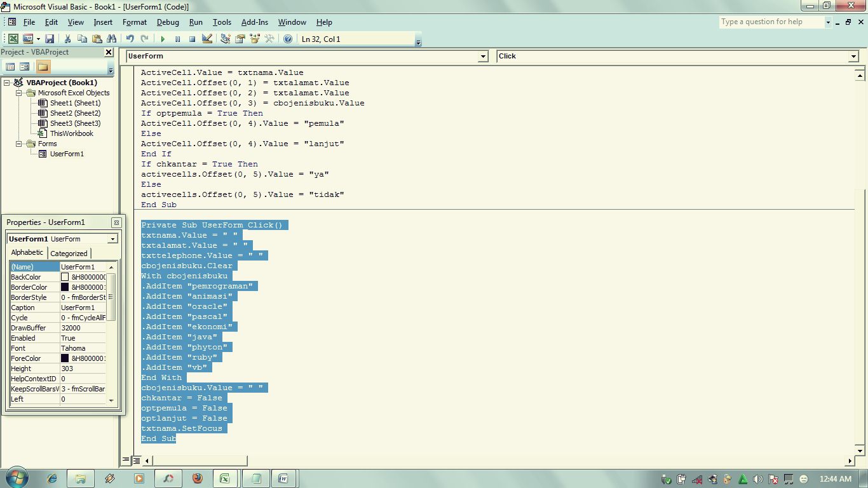
Task: Select Sheet2 (Sheet2) in project tree
Action: [x=75, y=113]
